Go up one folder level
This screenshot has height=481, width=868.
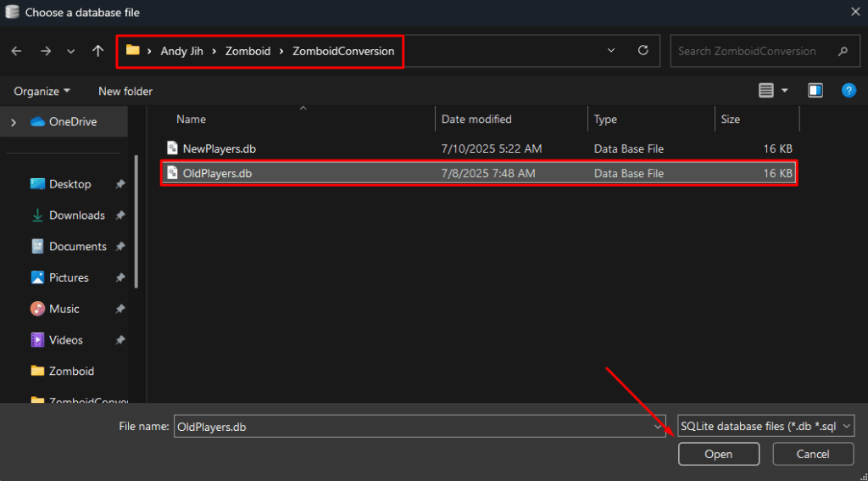98,51
